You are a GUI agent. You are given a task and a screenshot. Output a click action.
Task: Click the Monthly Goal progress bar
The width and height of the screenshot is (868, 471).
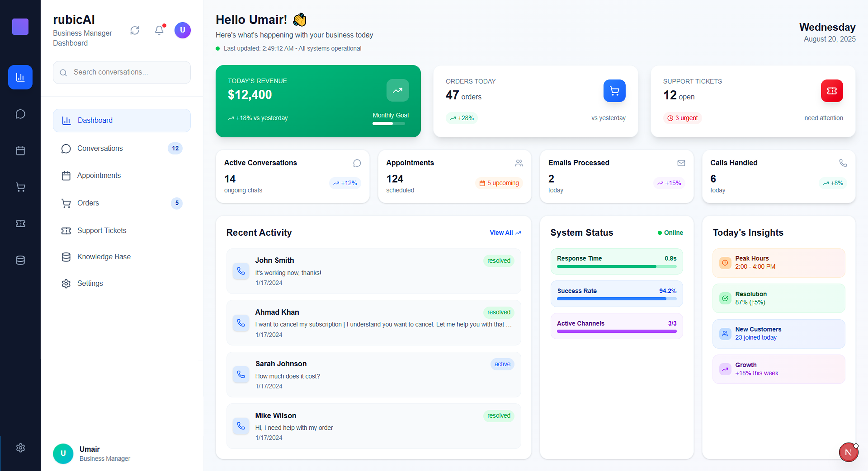click(389, 124)
